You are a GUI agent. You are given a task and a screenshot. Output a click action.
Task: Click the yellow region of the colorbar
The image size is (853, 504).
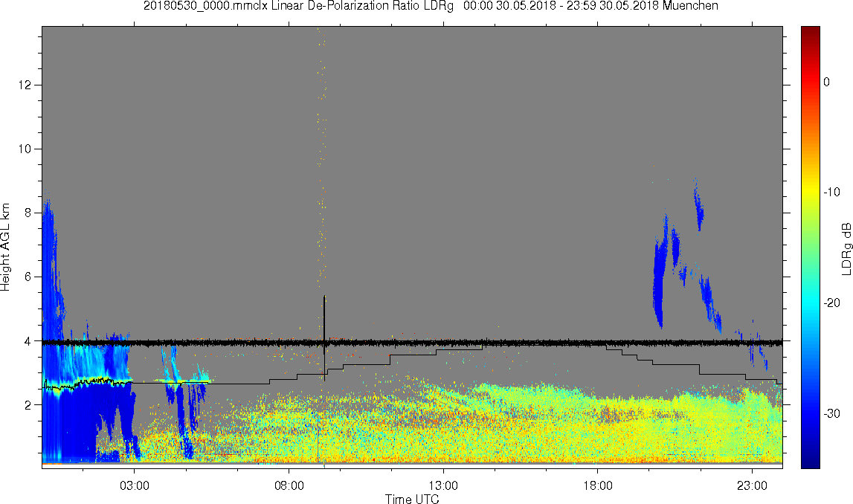coord(810,190)
